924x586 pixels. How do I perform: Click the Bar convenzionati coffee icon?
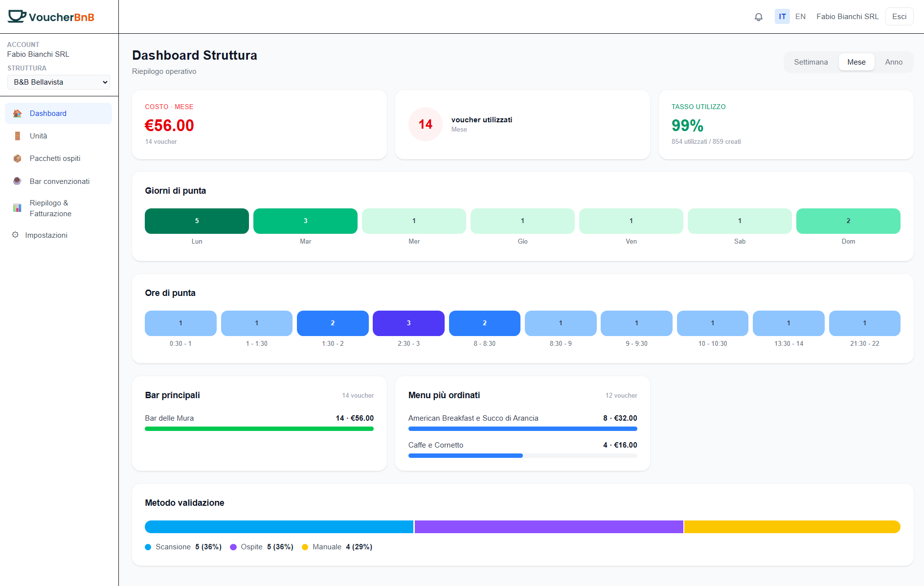(18, 181)
